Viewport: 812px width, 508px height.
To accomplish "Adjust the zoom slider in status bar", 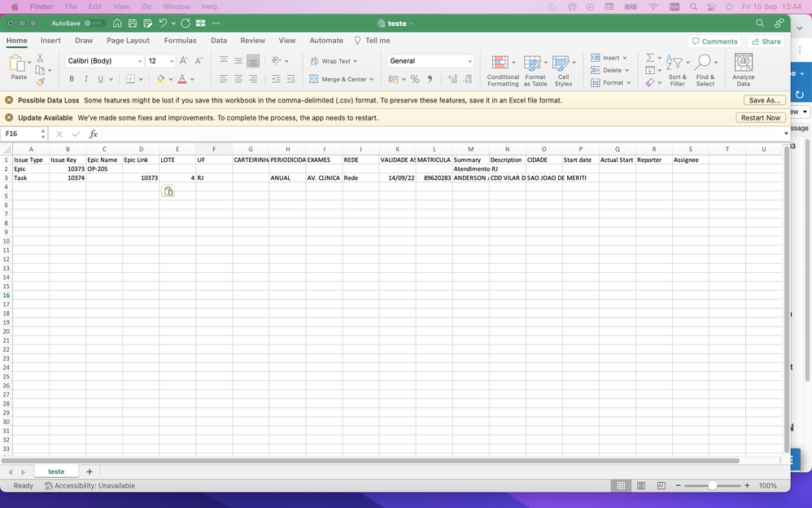I will 713,486.
